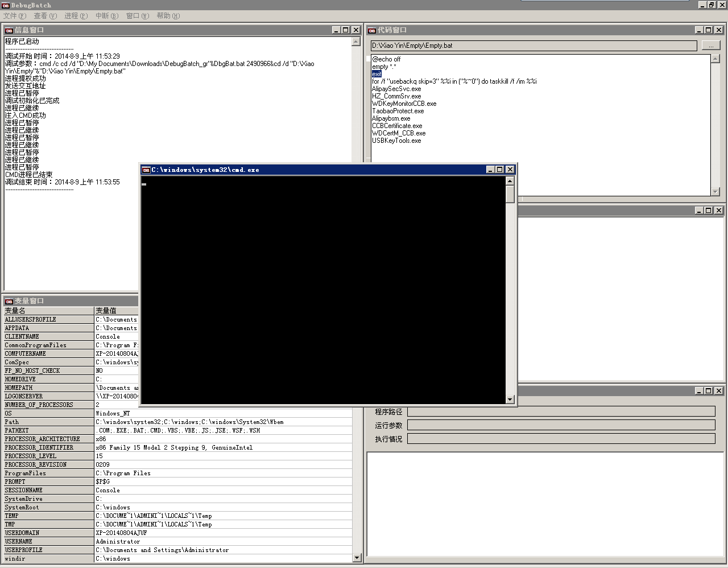The image size is (728, 568).
Task: Minimize the 代码窗口 panel
Action: [x=699, y=30]
